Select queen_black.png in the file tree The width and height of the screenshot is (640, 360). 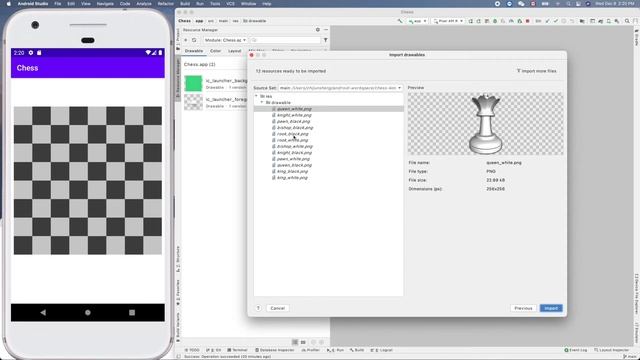(294, 165)
